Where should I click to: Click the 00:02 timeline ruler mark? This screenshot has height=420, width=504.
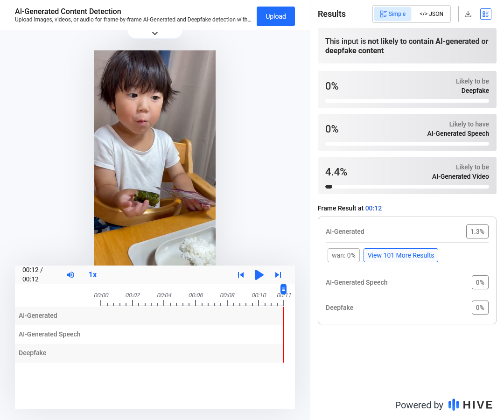[x=133, y=295]
